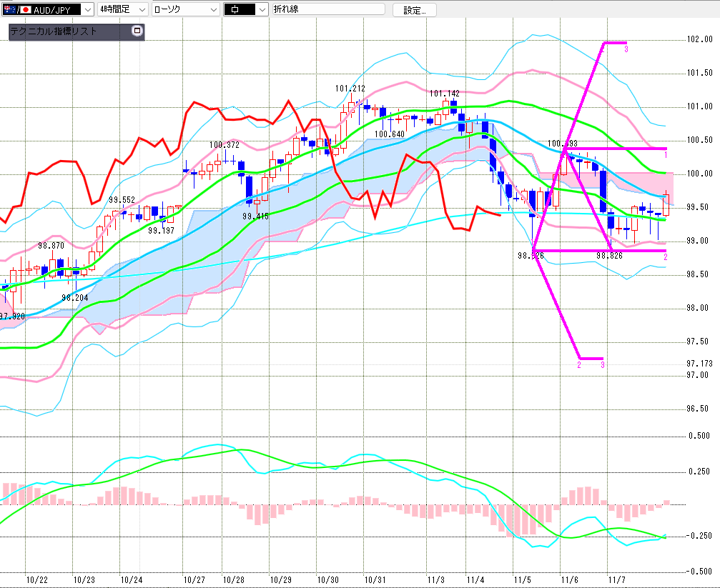
Task: Click the 0.500 level in the MACD panel
Action: (x=699, y=436)
